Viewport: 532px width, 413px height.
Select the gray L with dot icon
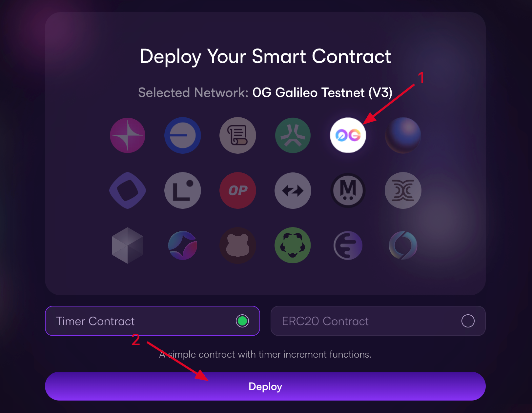pyautogui.click(x=183, y=190)
